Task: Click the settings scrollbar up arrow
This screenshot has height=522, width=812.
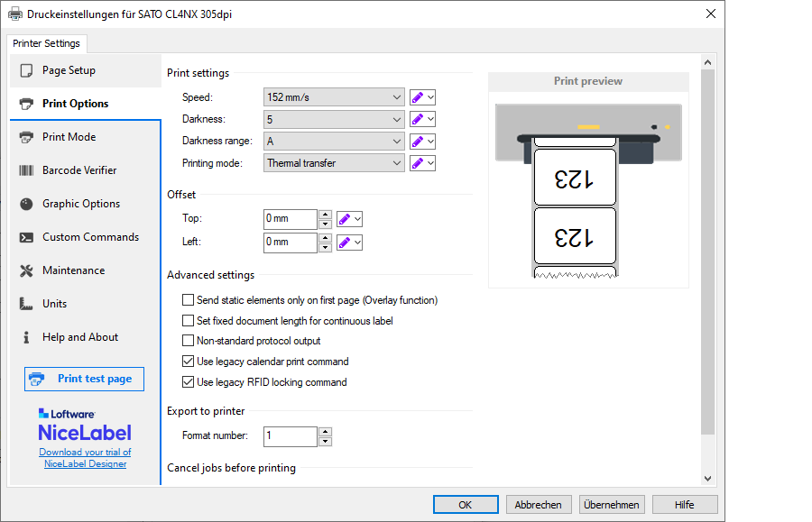Action: click(708, 62)
